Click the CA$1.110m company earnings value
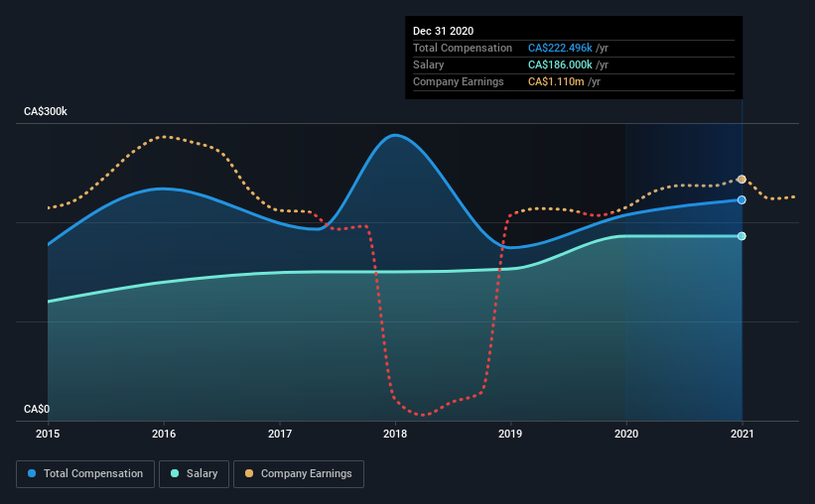Image resolution: width=815 pixels, height=504 pixels. [556, 81]
